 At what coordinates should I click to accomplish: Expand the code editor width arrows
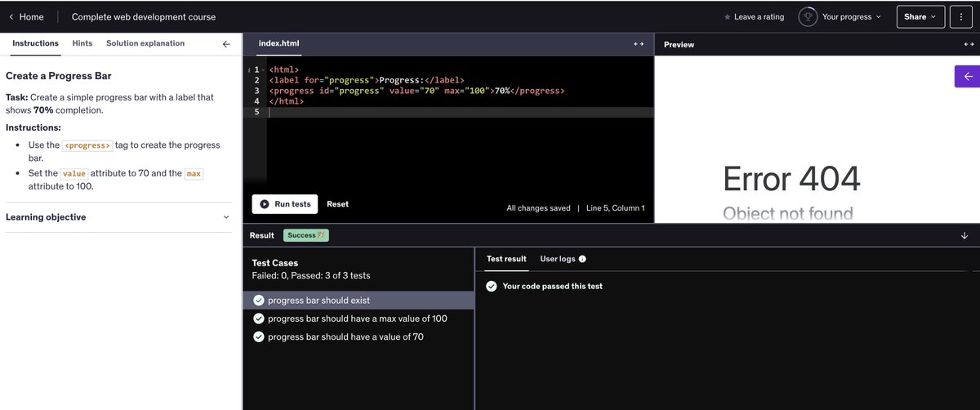[x=639, y=44]
